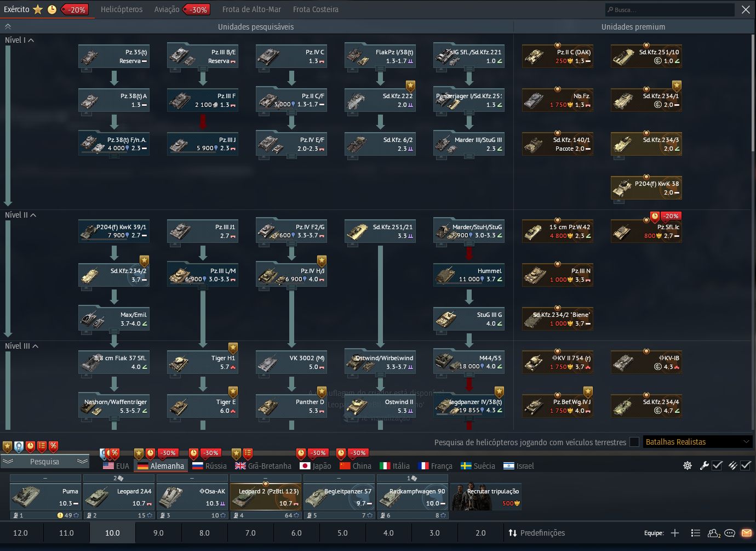Screen dimensions: 756x551
Task: Click the Busca search field
Action: [x=669, y=9]
